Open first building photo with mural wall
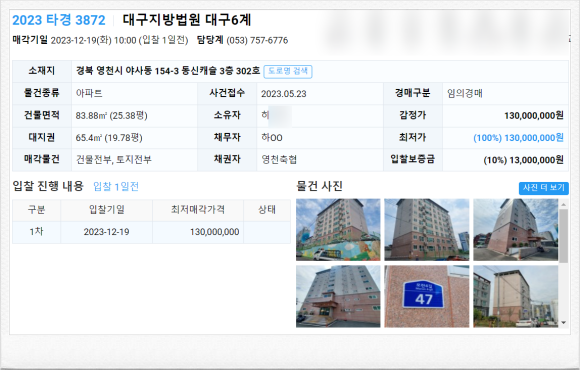Screen dimensions: 580x370 338,229
